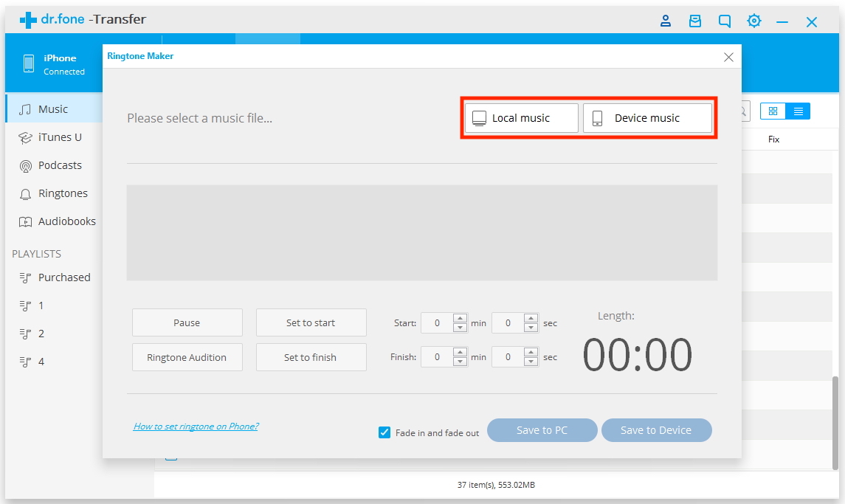
Task: Toggle Fade in and fade out checkbox
Action: [384, 432]
